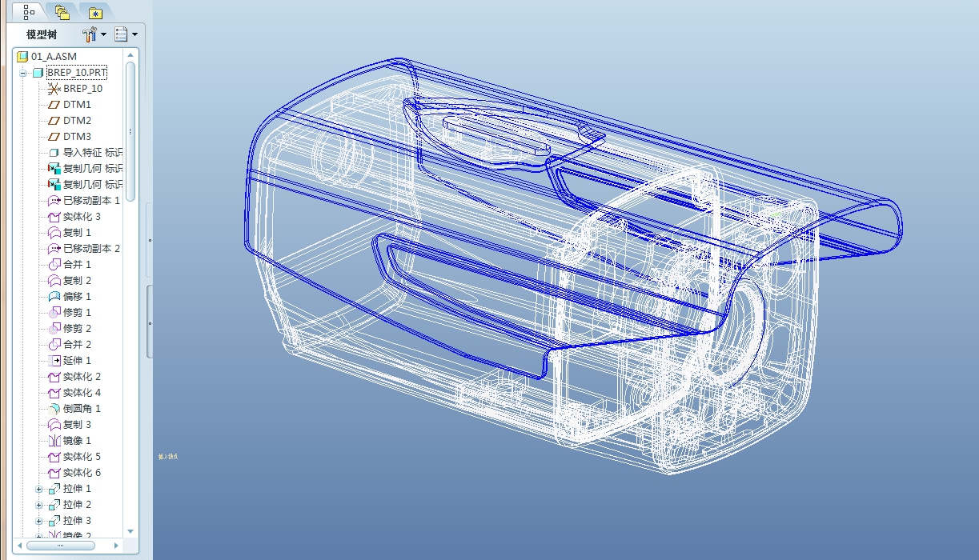Open the Folder Browser navigator tab
This screenshot has height=560, width=979.
coord(62,12)
